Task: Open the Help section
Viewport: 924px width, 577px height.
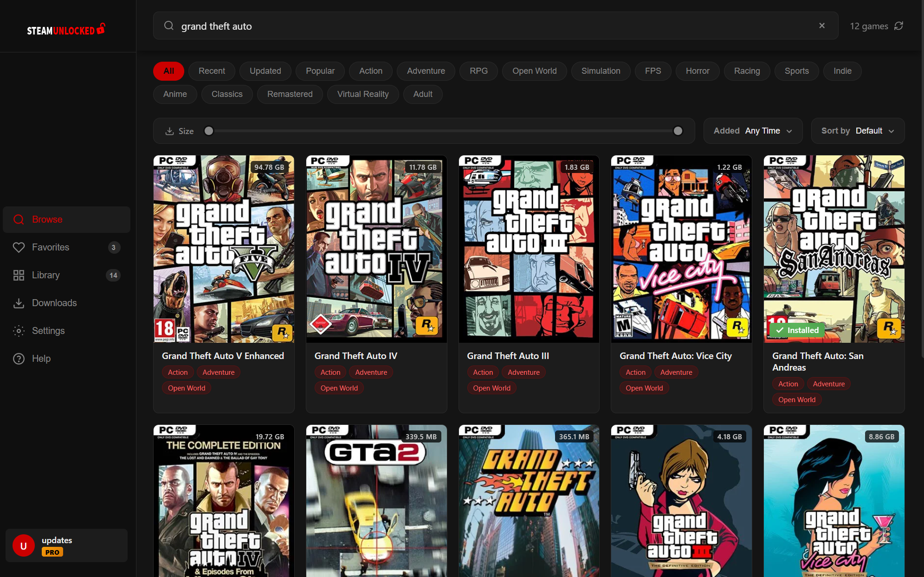Action: [x=66, y=359]
